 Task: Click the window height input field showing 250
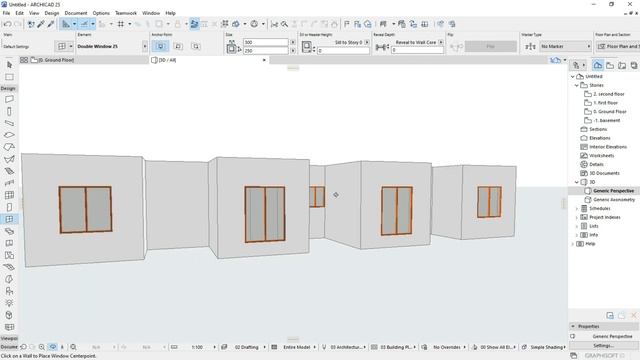[266, 51]
